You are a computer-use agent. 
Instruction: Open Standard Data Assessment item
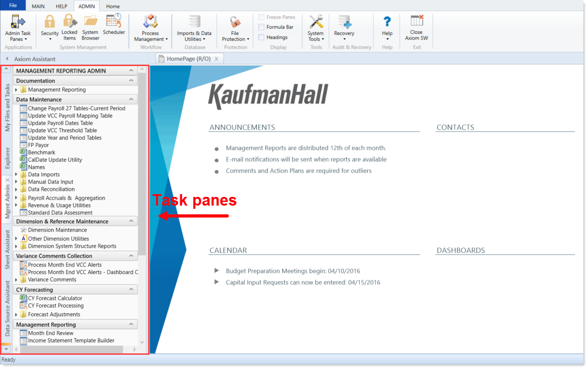coord(56,212)
